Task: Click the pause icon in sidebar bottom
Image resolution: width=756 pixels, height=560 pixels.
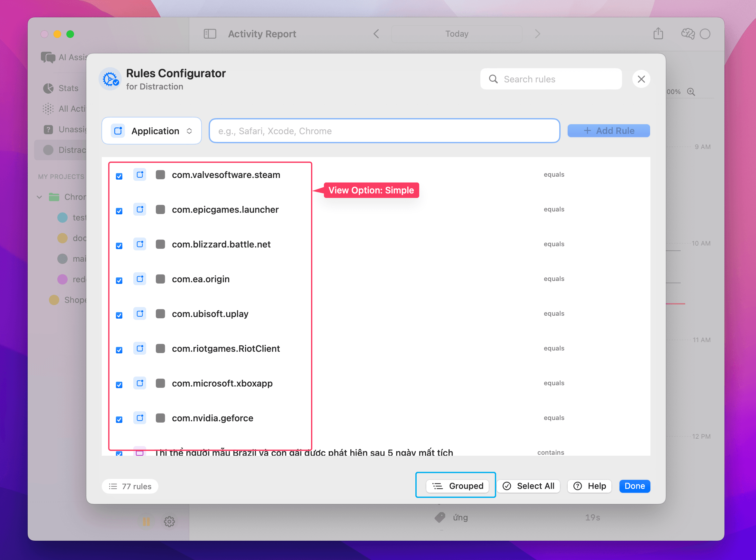Action: click(146, 521)
